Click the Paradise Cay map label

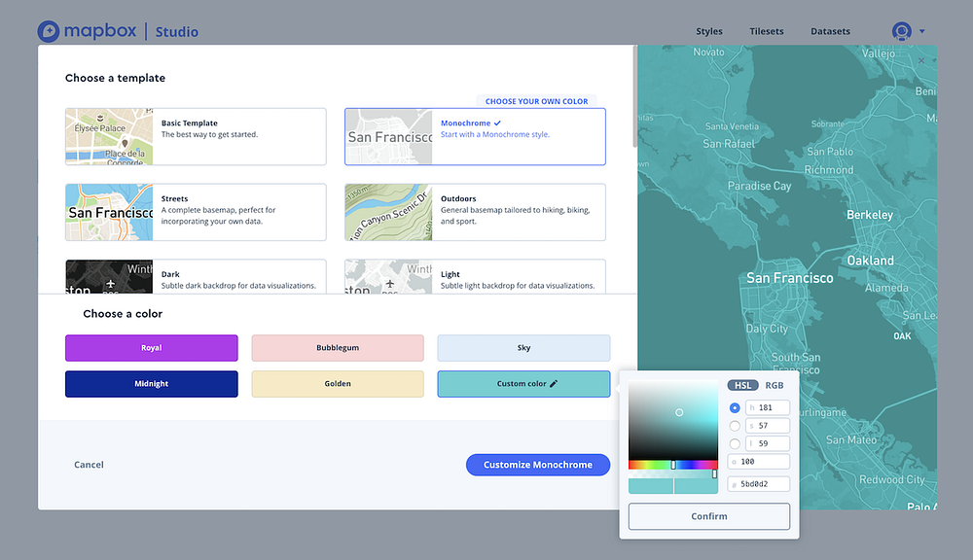click(760, 186)
